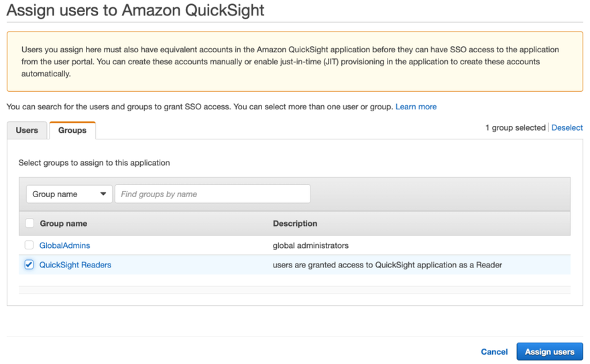Click the Description column header
This screenshot has height=364, width=590.
[295, 223]
